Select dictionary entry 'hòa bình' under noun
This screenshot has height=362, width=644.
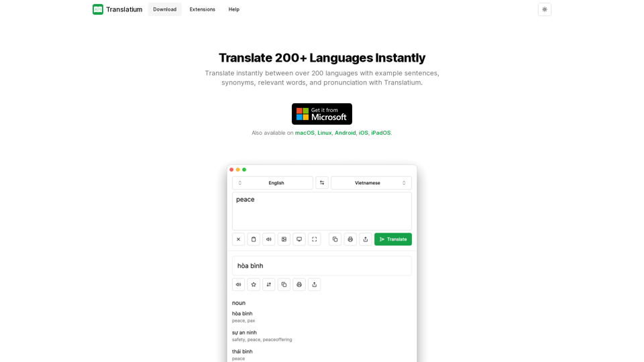click(242, 314)
